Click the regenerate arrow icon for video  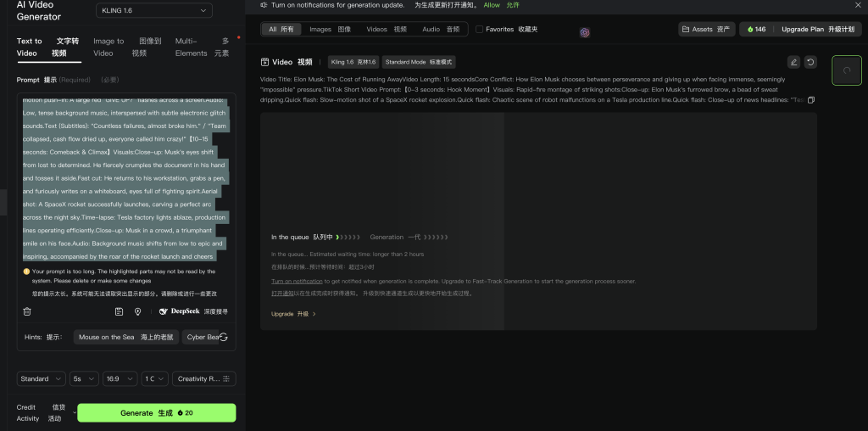pos(811,62)
